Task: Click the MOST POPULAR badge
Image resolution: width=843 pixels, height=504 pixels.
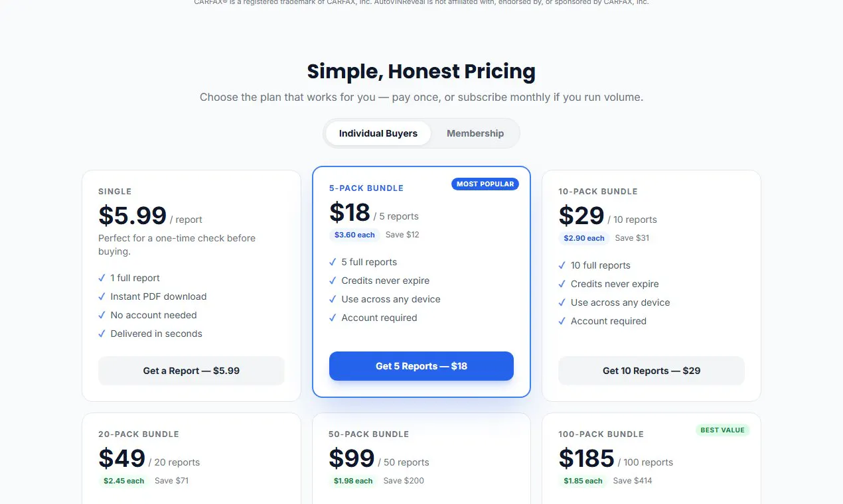Action: [x=485, y=184]
